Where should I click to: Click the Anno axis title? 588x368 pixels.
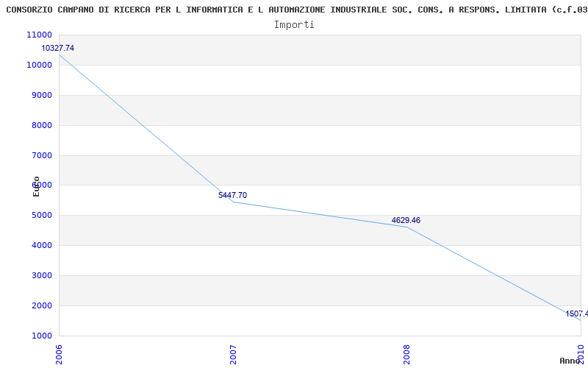(570, 361)
